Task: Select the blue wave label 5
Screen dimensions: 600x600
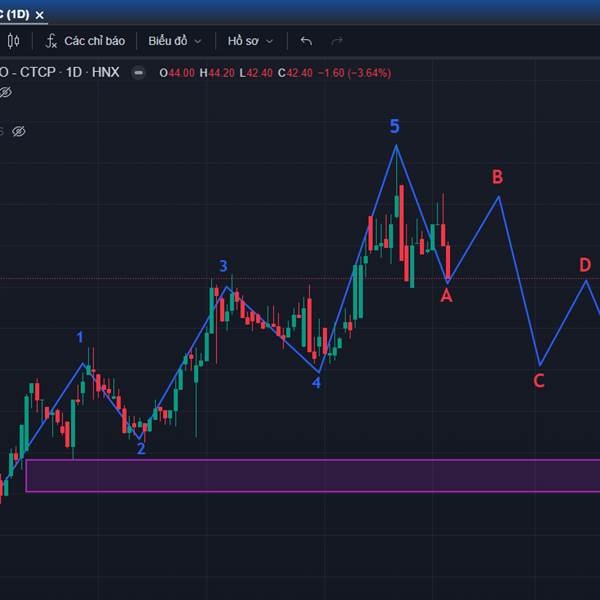Action: 395,126
